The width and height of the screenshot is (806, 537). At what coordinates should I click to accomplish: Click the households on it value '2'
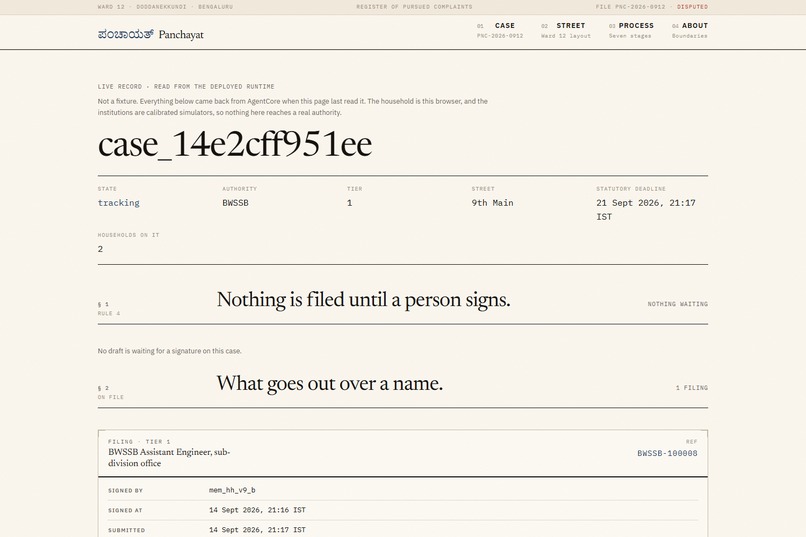point(100,249)
